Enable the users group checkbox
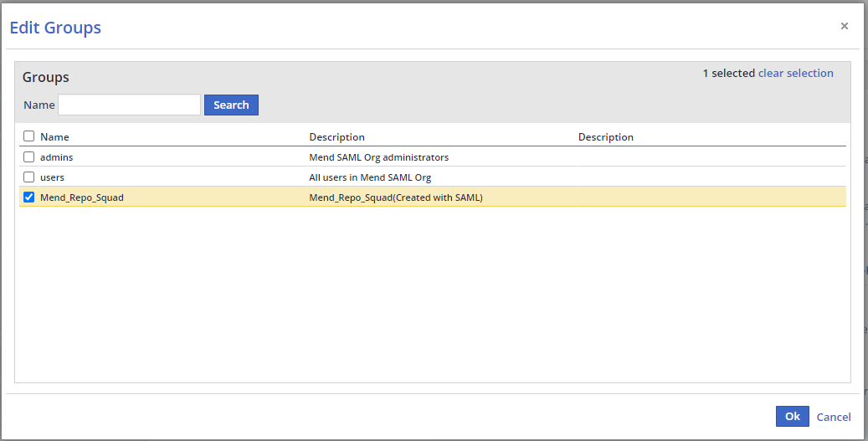 pyautogui.click(x=29, y=177)
